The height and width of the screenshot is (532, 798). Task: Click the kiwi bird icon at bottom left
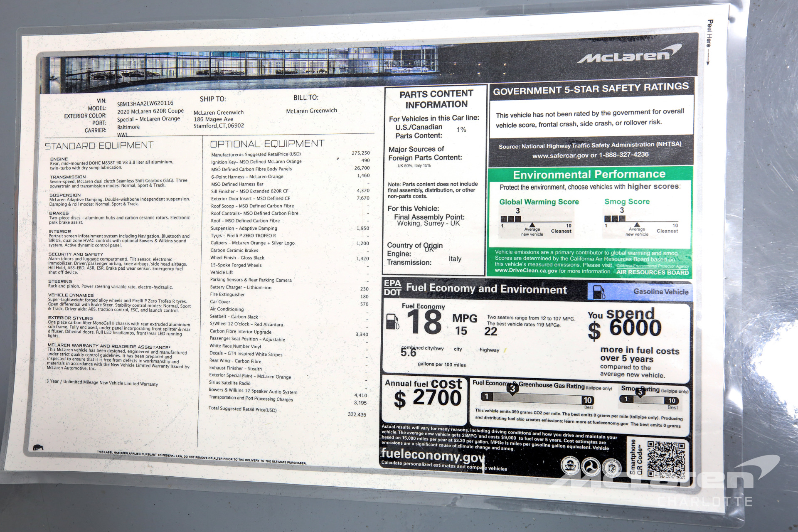coord(38,448)
